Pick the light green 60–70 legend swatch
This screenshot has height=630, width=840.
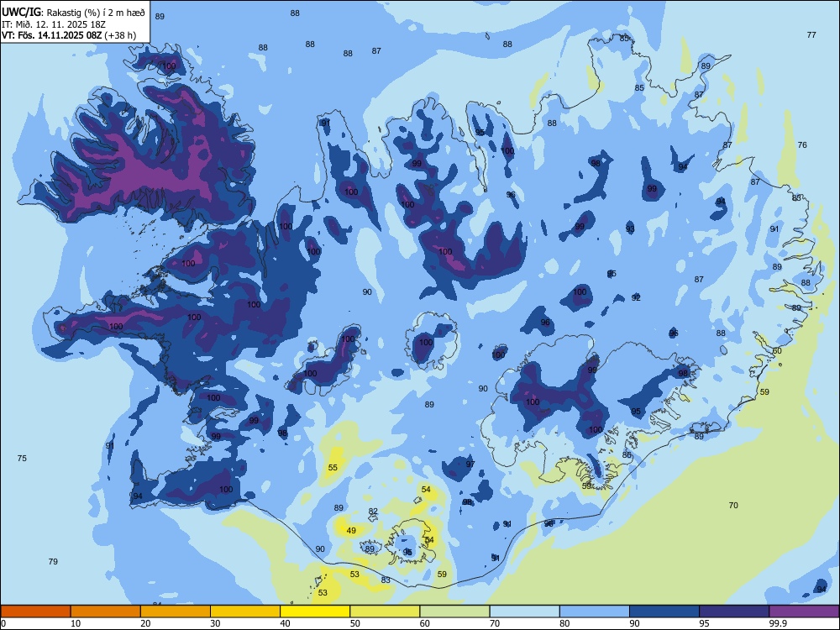454,612
